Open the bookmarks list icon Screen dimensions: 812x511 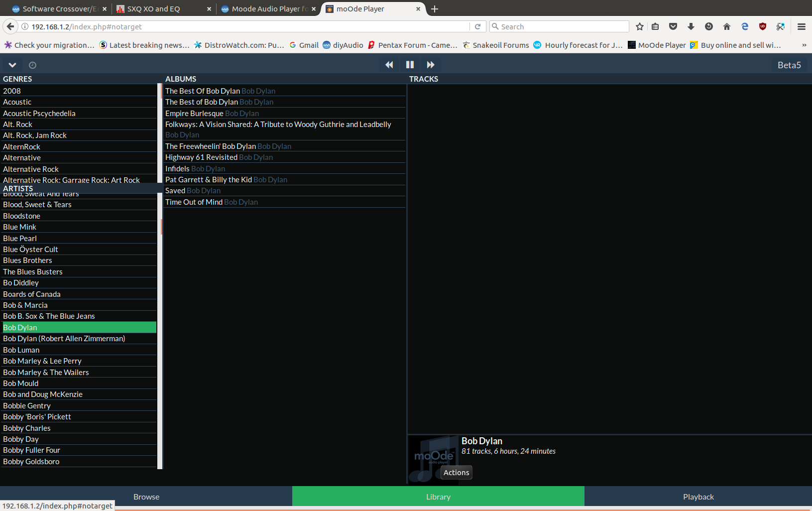[x=655, y=26]
